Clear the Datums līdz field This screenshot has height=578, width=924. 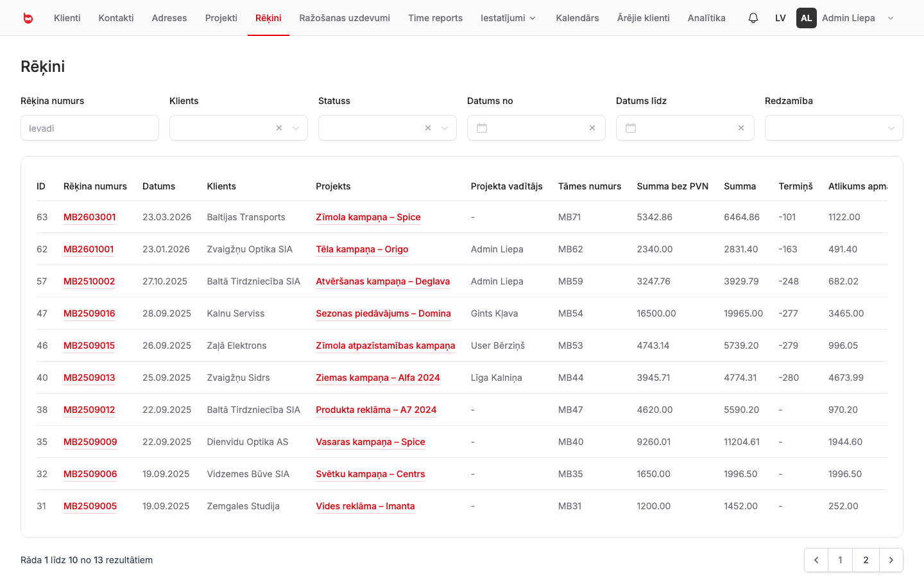coord(741,128)
